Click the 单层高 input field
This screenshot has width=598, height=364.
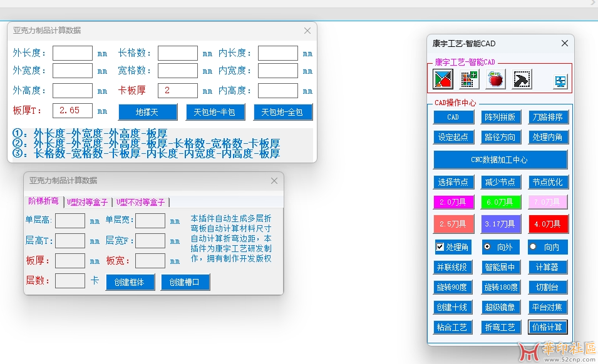pyautogui.click(x=70, y=220)
